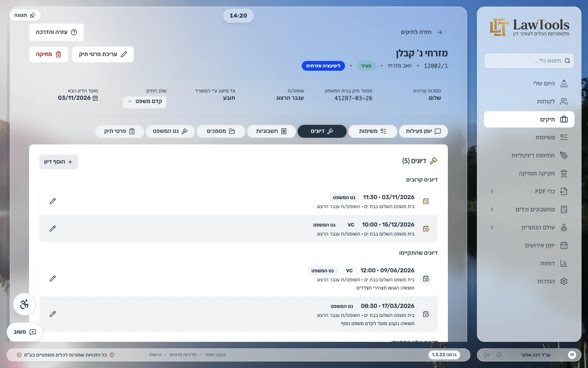Switch to the 'מסמכים' tab

pyautogui.click(x=220, y=131)
